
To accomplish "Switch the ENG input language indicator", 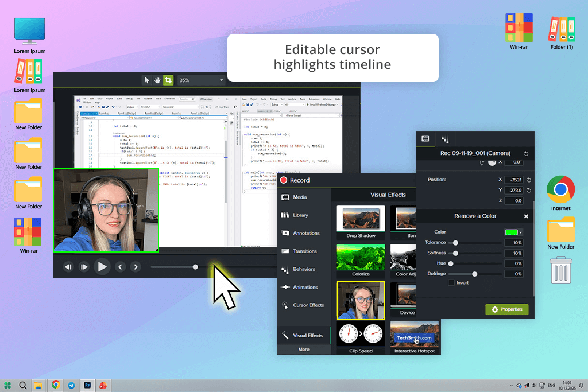I will [551, 385].
